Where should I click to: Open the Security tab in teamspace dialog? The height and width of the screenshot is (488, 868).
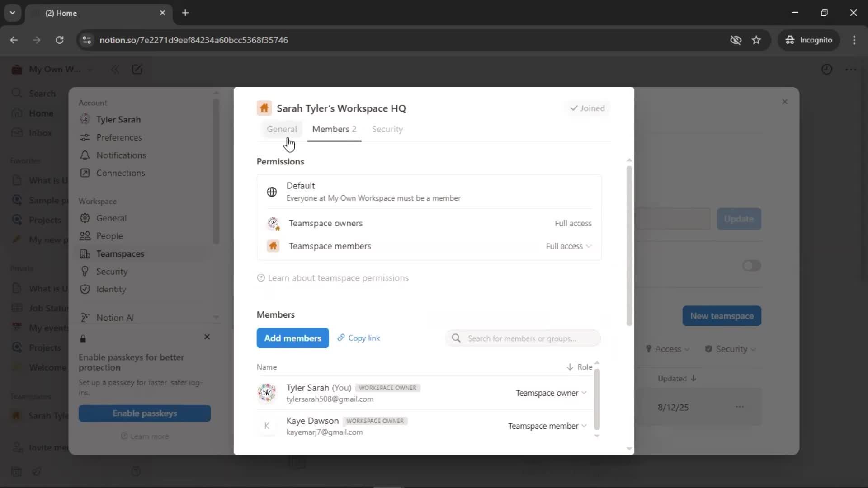pyautogui.click(x=387, y=129)
